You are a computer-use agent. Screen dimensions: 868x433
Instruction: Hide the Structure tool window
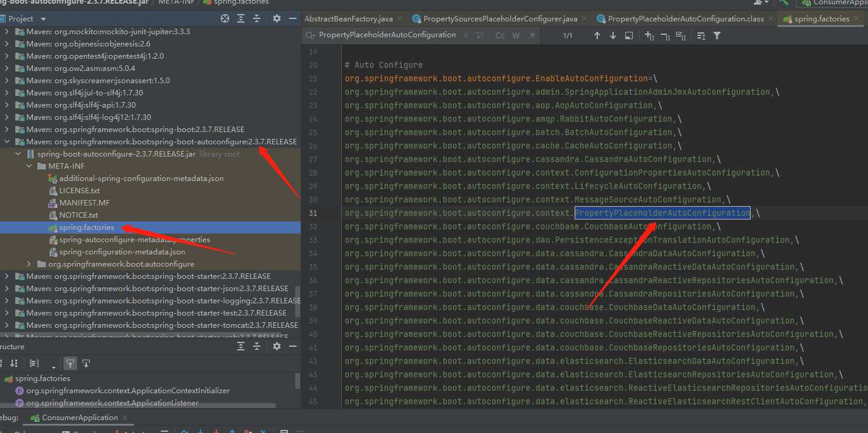click(x=292, y=346)
